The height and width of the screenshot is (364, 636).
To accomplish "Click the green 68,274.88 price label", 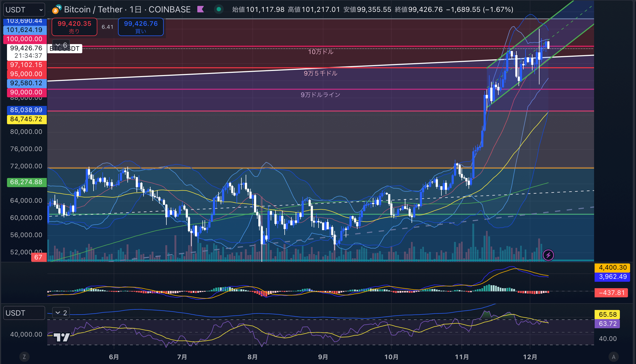I will tap(26, 182).
